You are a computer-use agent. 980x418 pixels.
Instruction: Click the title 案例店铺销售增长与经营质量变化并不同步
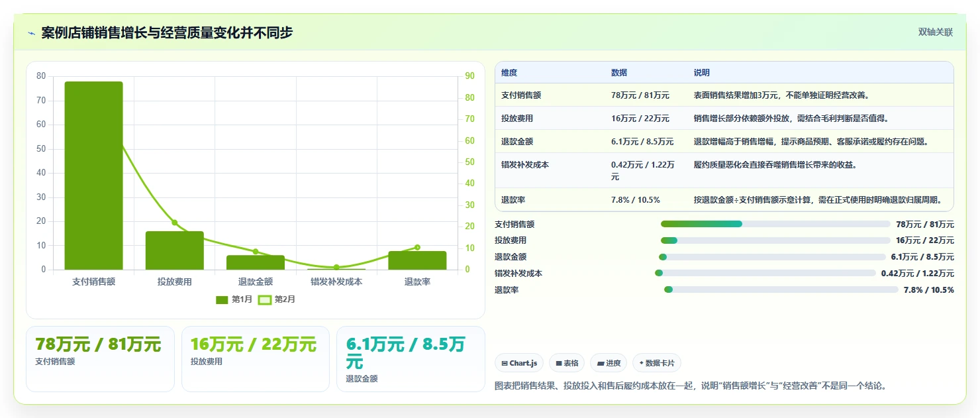point(167,33)
